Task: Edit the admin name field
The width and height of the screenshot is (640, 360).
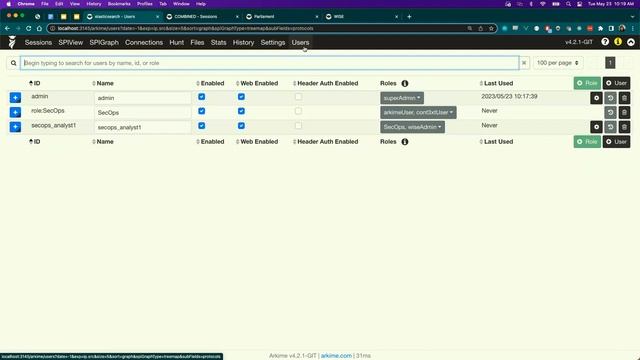Action: pyautogui.click(x=142, y=98)
